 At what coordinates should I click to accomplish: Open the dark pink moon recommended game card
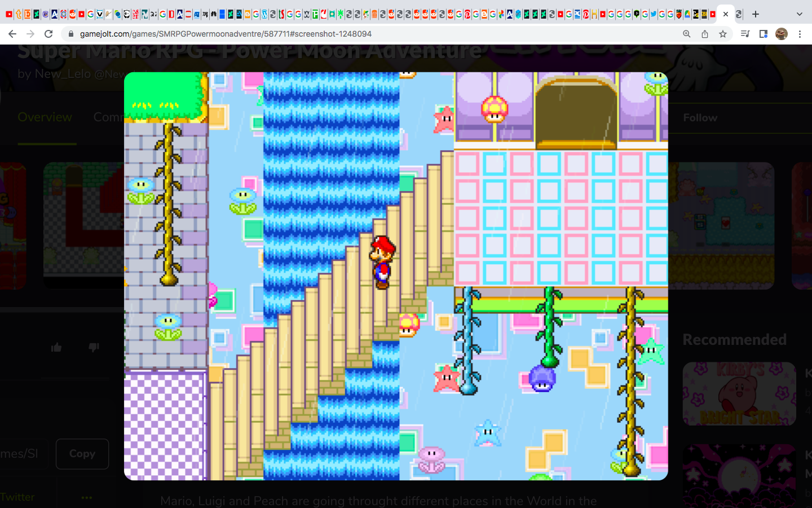point(739,476)
